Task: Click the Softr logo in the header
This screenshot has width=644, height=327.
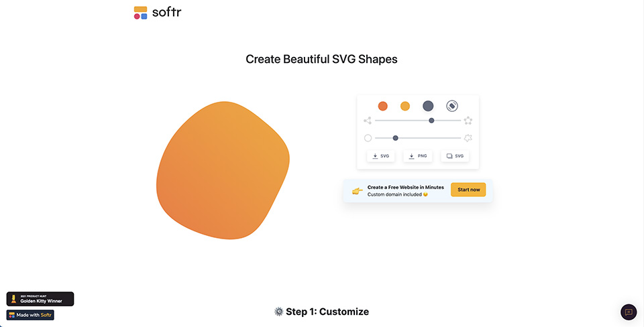Action: point(157,12)
